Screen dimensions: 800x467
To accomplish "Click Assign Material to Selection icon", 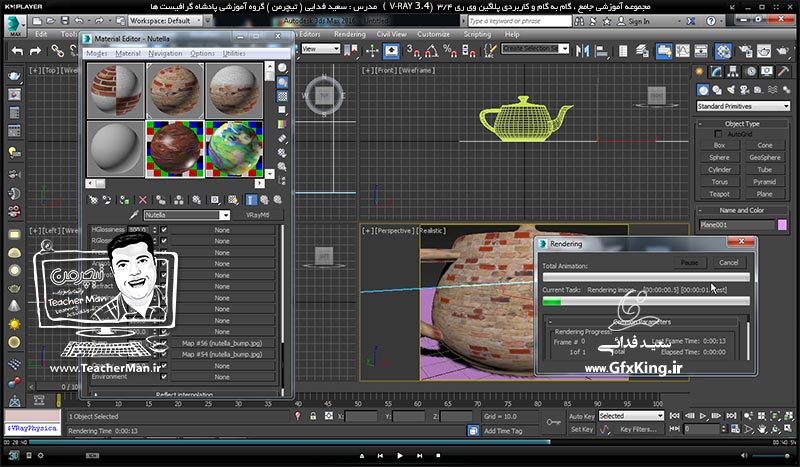I will pyautogui.click(x=124, y=200).
